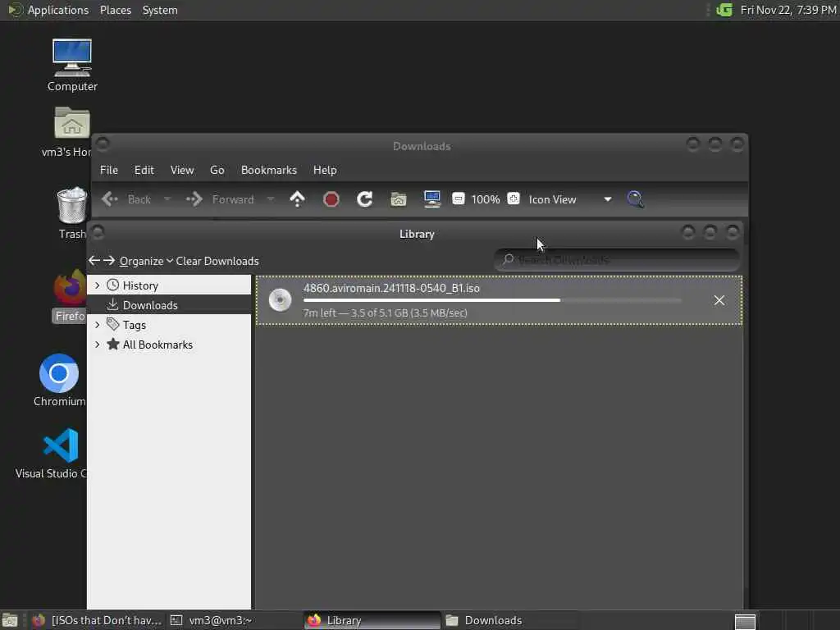Click the Library back arrow
840x630 pixels.
pyautogui.click(x=94, y=260)
